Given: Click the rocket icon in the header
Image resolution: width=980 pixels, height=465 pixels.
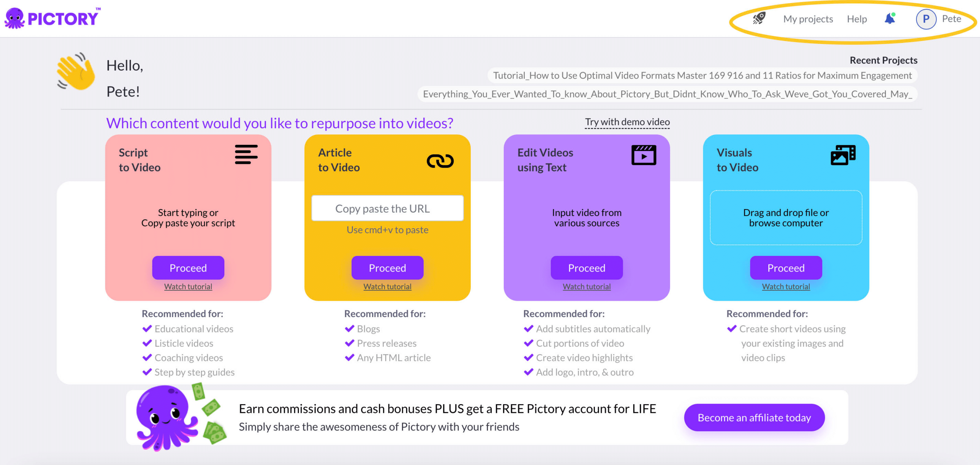Looking at the screenshot, I should tap(759, 18).
